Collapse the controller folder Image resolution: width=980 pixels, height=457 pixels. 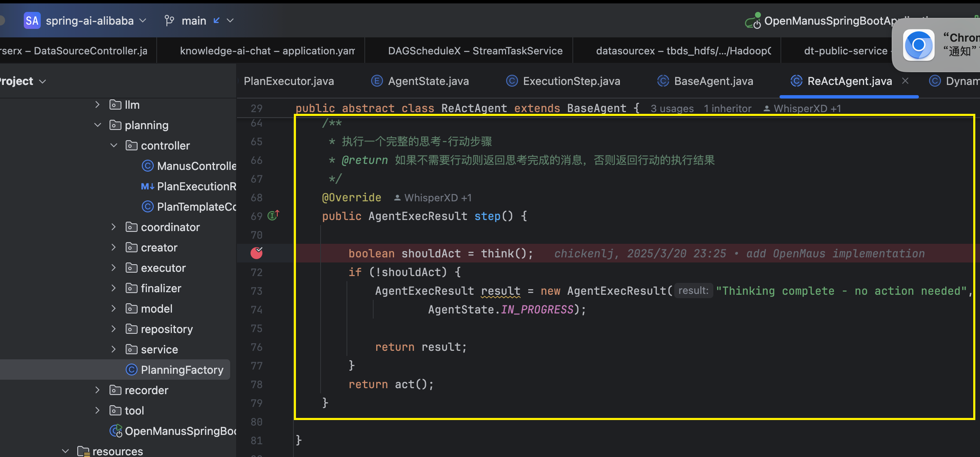[x=113, y=145]
